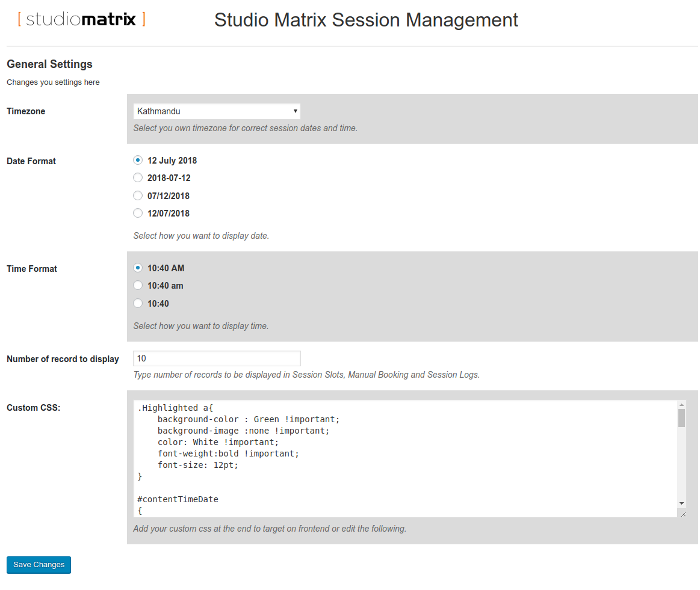Open the Timezone dropdown showing Kathmandu
The image size is (700, 590).
click(x=217, y=111)
